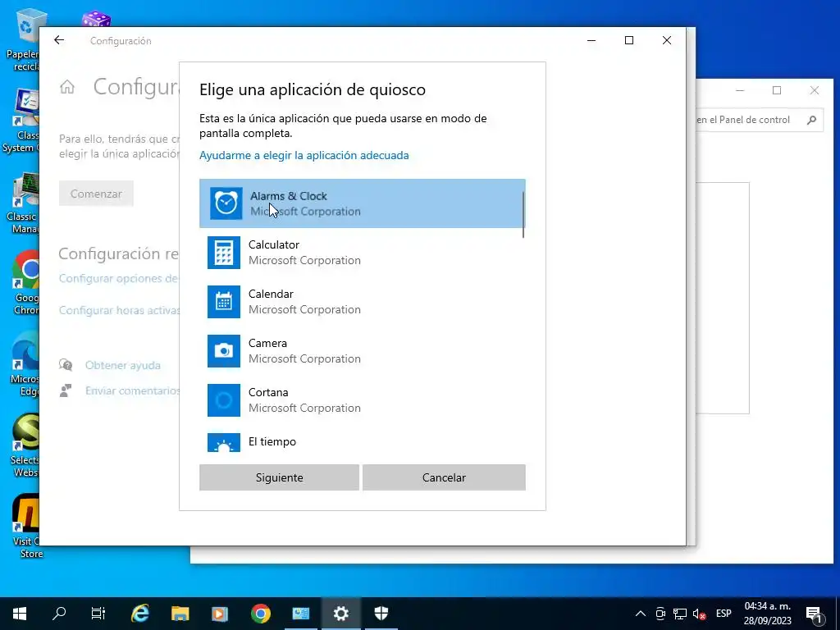Click search icon in Control Panel window

click(x=811, y=120)
